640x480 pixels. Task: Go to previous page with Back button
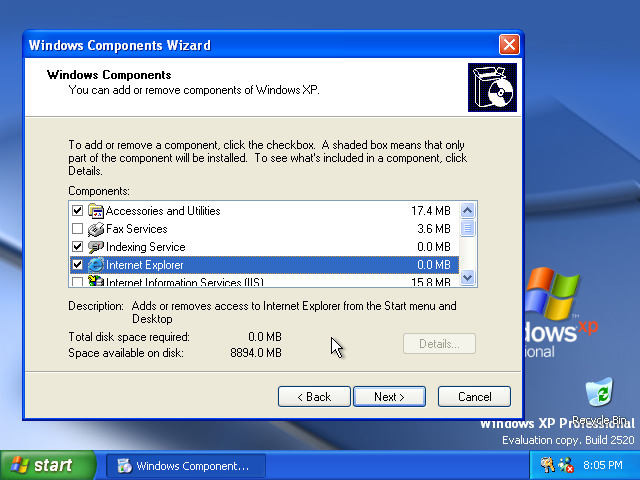click(x=314, y=397)
